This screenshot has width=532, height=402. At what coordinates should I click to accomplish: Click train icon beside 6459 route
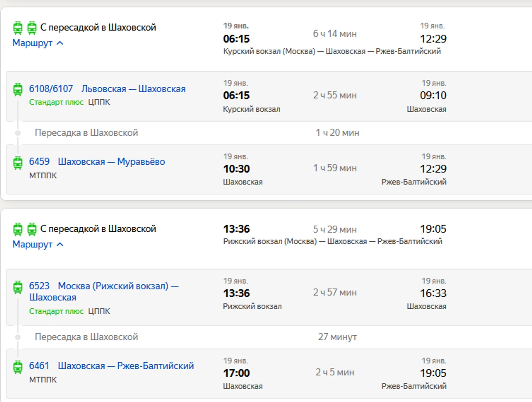17,163
